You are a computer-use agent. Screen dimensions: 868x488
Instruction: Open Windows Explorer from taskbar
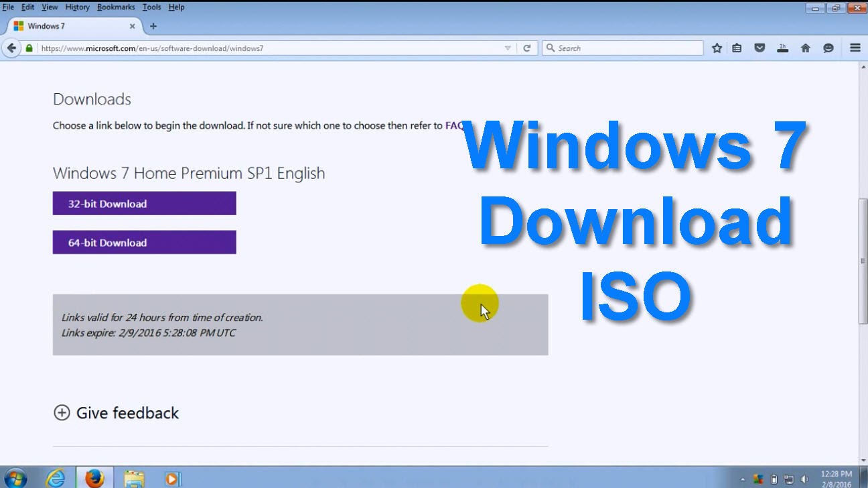point(134,478)
